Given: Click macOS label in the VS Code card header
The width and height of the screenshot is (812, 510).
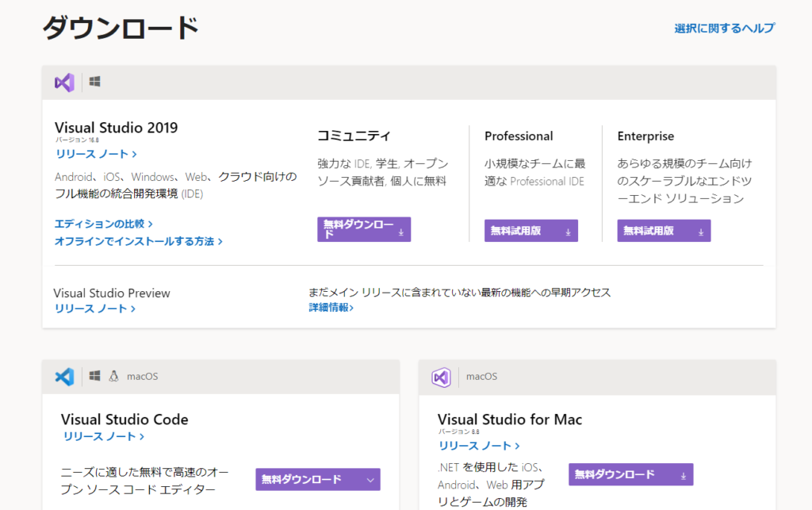Looking at the screenshot, I should [143, 377].
